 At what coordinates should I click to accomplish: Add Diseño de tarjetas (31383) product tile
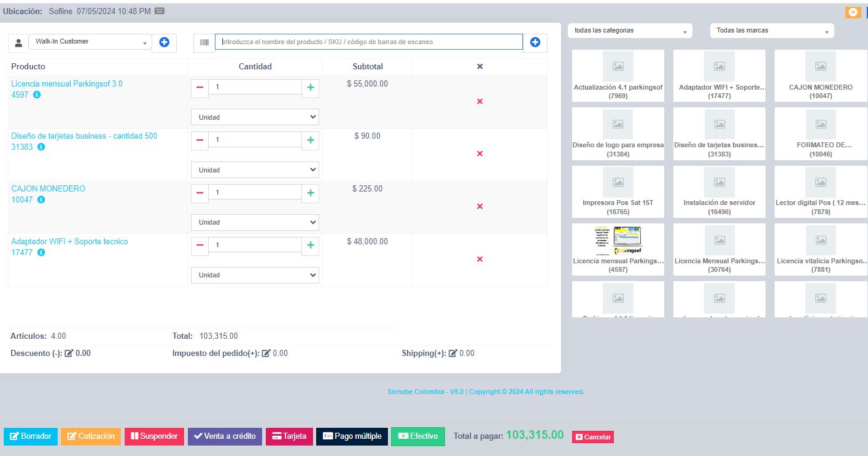(719, 134)
